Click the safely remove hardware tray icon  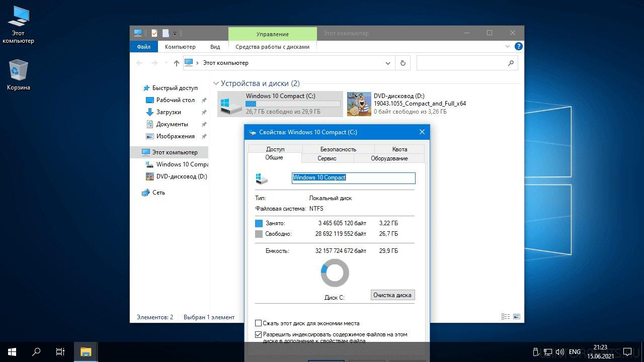pyautogui.click(x=536, y=352)
